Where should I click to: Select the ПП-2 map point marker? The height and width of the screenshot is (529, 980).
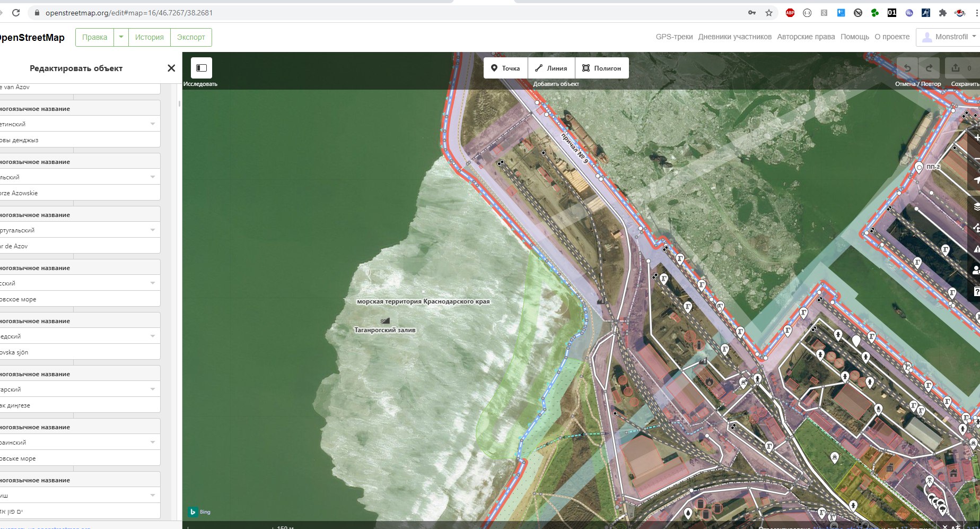pyautogui.click(x=920, y=168)
